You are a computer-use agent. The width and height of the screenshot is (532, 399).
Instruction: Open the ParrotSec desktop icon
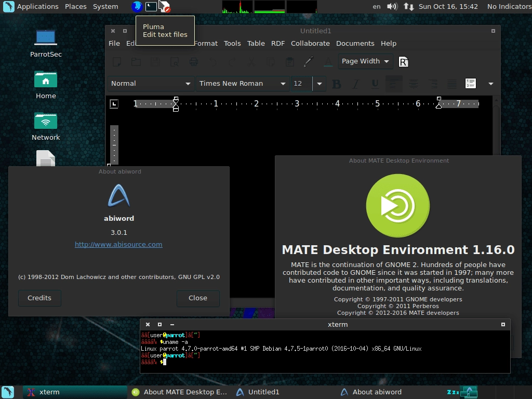coord(46,44)
